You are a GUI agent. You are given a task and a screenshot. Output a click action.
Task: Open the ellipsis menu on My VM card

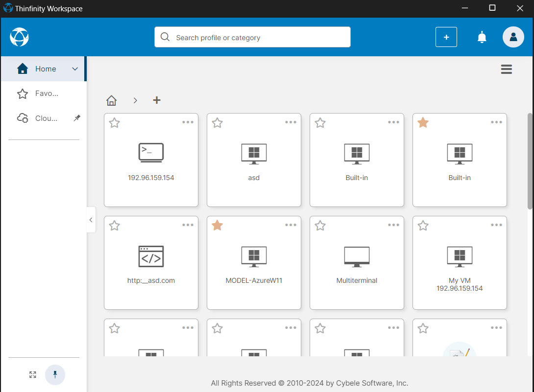click(x=496, y=225)
